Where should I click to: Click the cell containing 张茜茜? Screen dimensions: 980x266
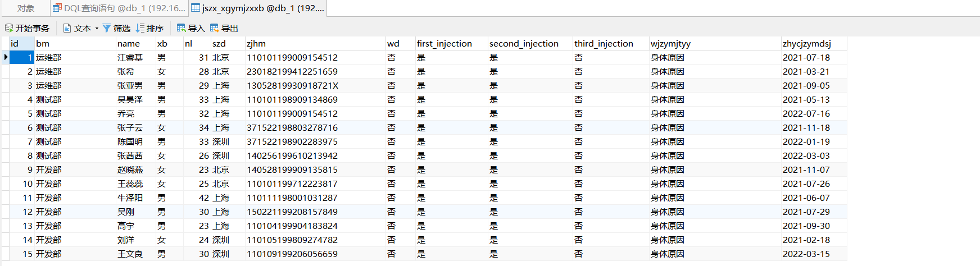coord(130,155)
